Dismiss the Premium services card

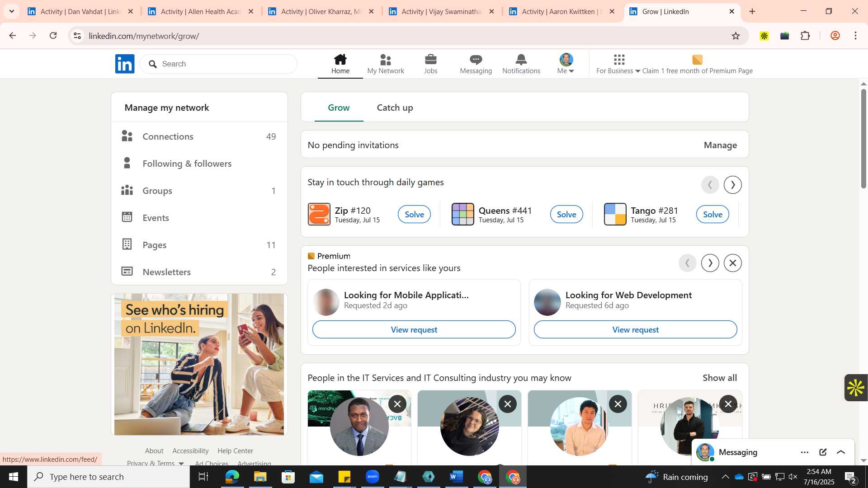(732, 263)
